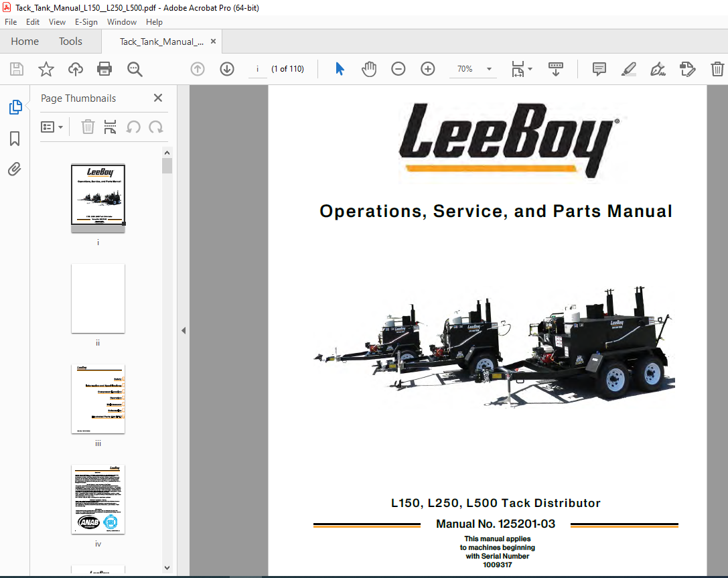Click the '(1 of 110)' page count
The image size is (728, 578).
(288, 69)
